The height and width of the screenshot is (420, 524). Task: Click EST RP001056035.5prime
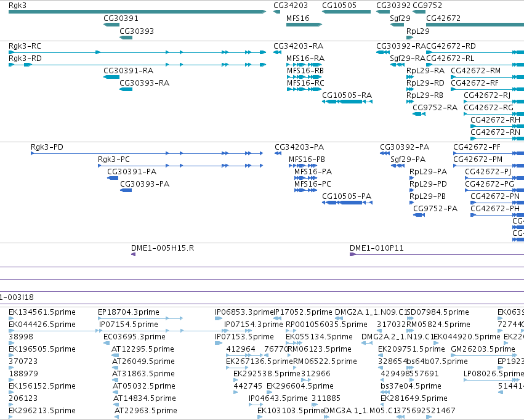tap(291, 331)
